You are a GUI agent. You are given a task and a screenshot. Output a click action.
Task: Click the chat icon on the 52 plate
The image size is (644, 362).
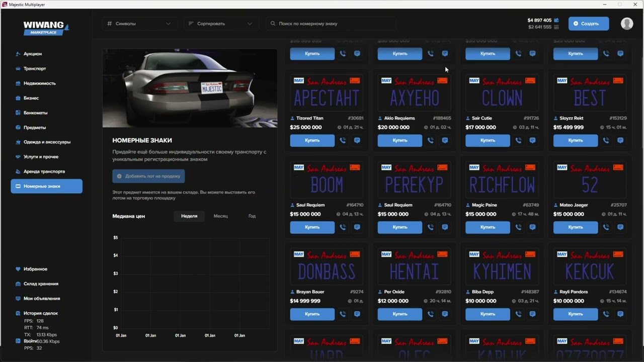coord(620,227)
